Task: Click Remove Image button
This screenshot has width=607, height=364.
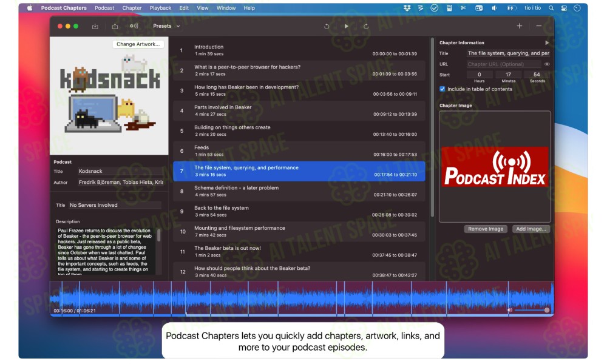Action: click(486, 229)
